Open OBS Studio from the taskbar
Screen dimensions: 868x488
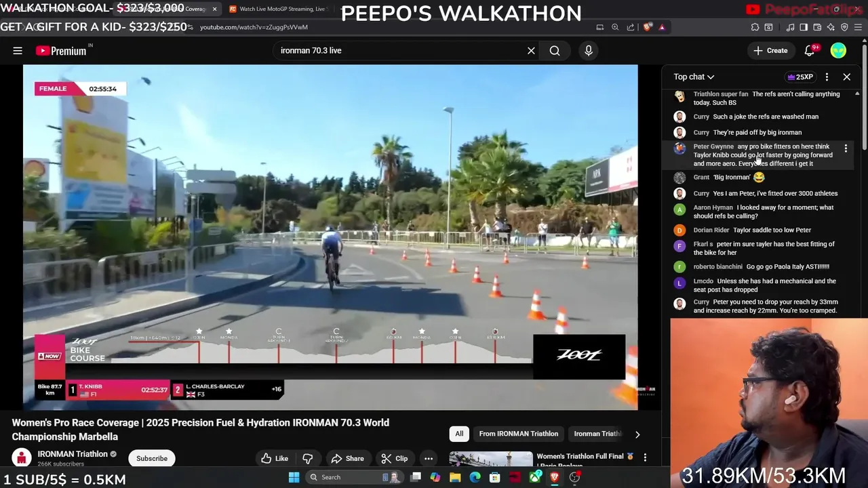(x=574, y=477)
